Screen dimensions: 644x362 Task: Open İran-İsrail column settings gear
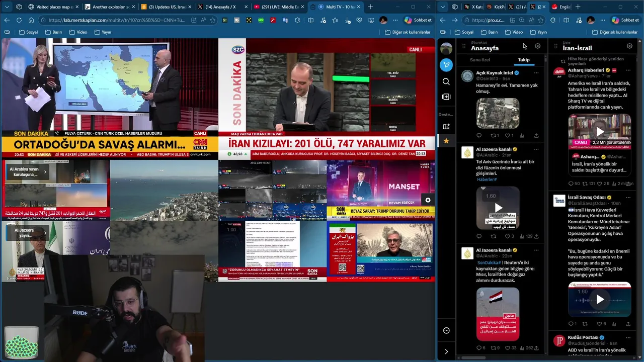tap(629, 46)
